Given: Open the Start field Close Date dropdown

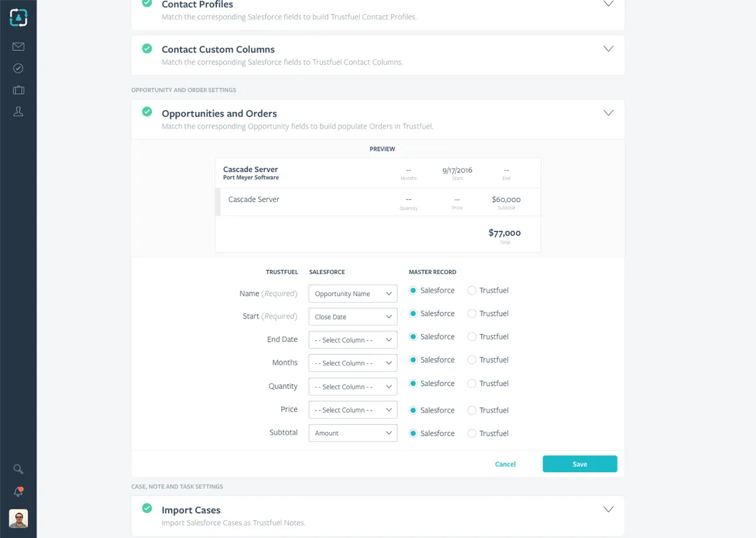Looking at the screenshot, I should pos(353,317).
